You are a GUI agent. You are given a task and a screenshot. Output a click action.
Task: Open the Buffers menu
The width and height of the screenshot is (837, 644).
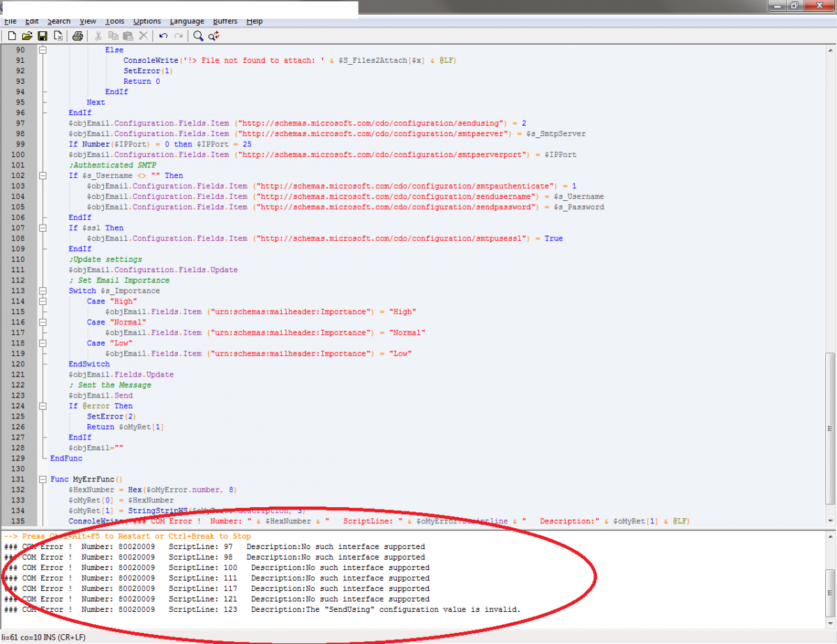pyautogui.click(x=225, y=21)
